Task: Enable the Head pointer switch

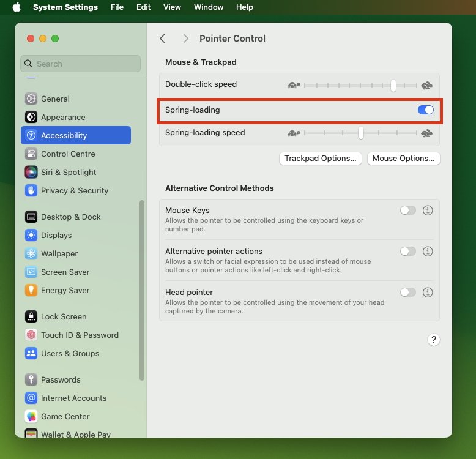Action: coord(407,292)
